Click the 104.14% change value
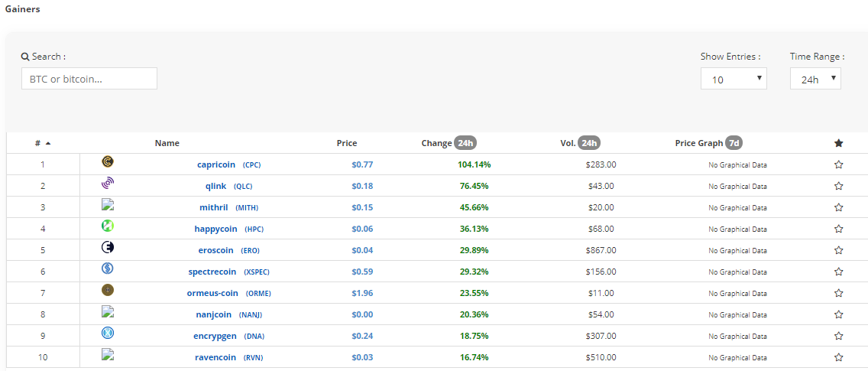The image size is (868, 371). (474, 164)
